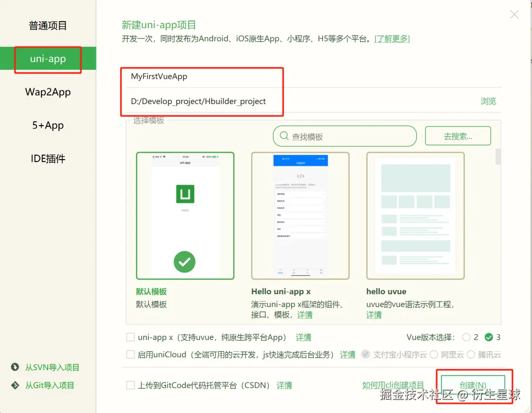Open 如何用cli创建项目 link
The image size is (532, 413).
(393, 385)
